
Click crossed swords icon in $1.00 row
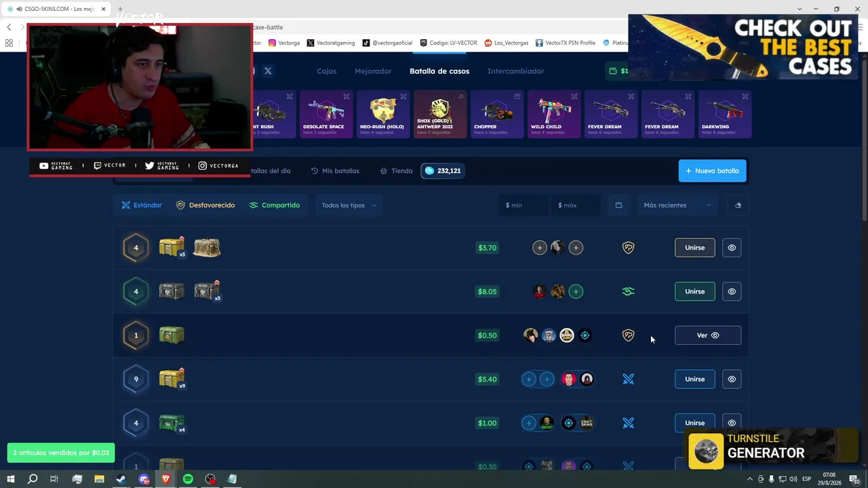tap(629, 423)
